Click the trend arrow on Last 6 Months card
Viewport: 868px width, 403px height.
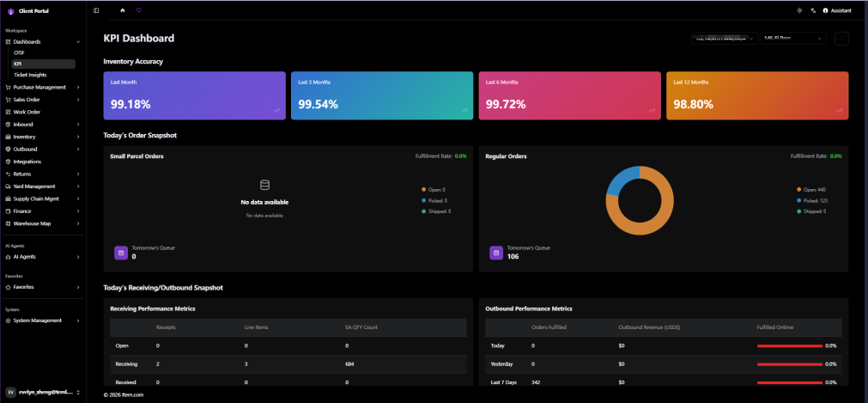(652, 110)
